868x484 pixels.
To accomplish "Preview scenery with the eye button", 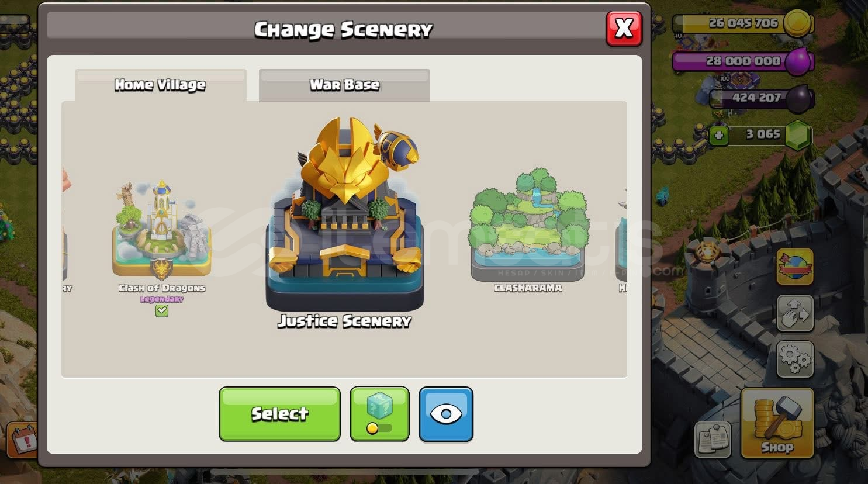I will [446, 414].
